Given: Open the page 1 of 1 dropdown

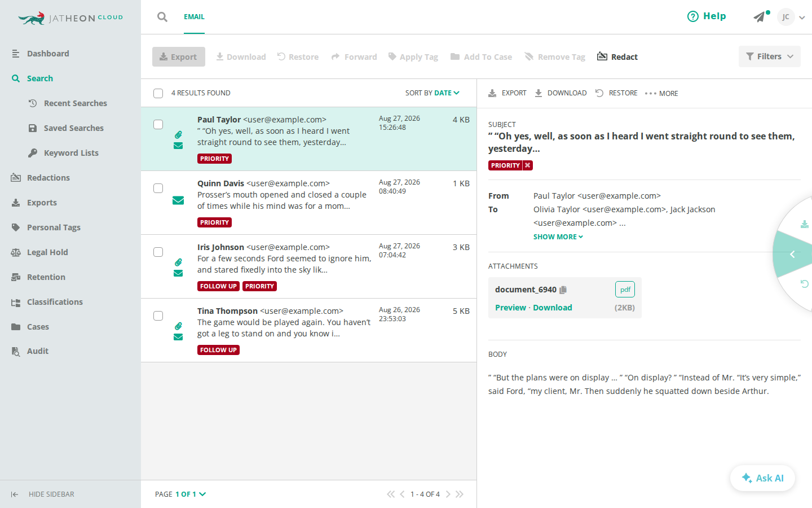Looking at the screenshot, I should click(191, 494).
